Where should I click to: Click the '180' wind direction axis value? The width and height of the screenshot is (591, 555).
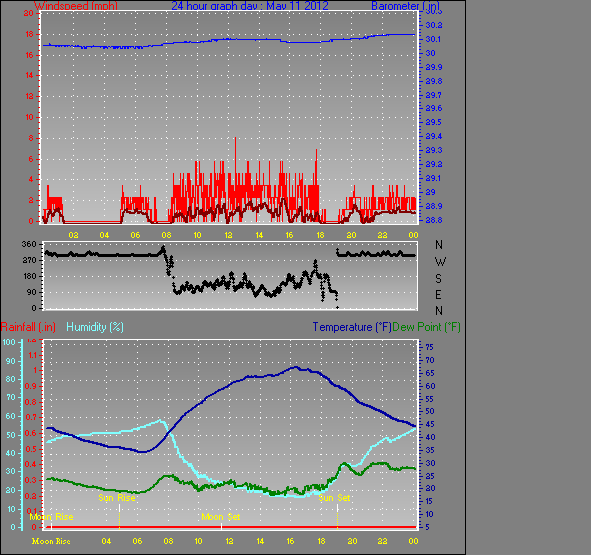29,276
